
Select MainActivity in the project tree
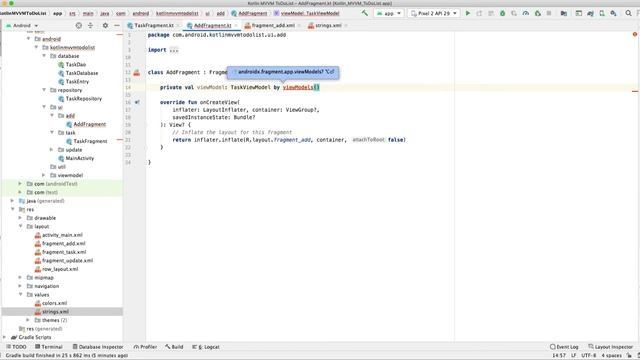tap(80, 158)
